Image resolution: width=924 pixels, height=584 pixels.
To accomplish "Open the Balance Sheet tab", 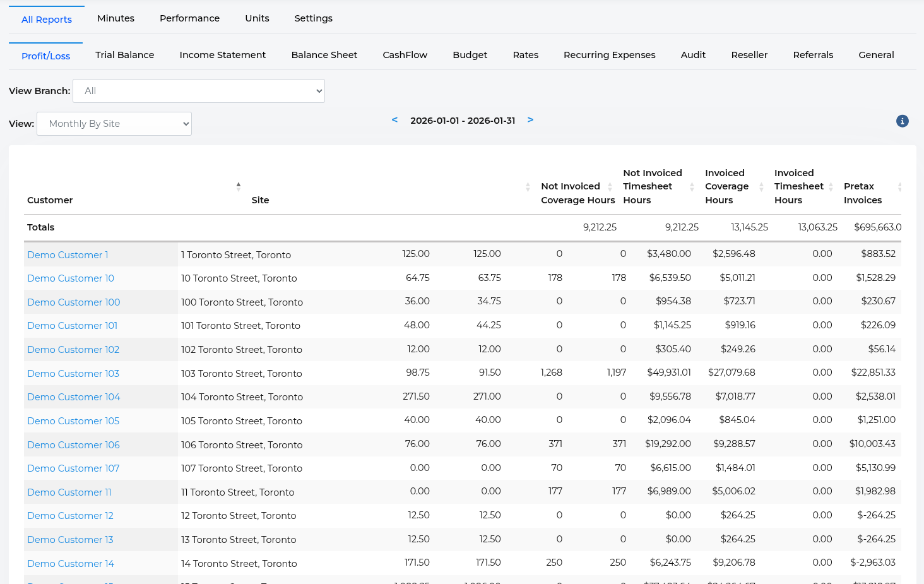I will click(324, 55).
